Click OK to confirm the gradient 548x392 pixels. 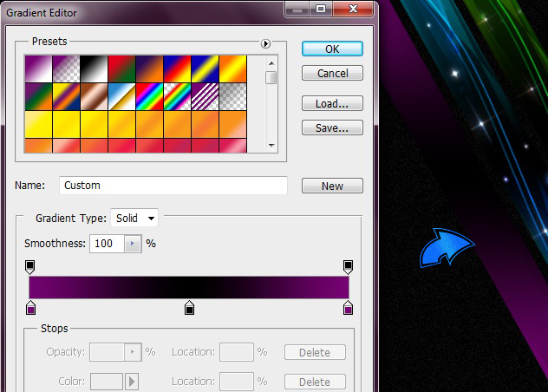[x=332, y=49]
